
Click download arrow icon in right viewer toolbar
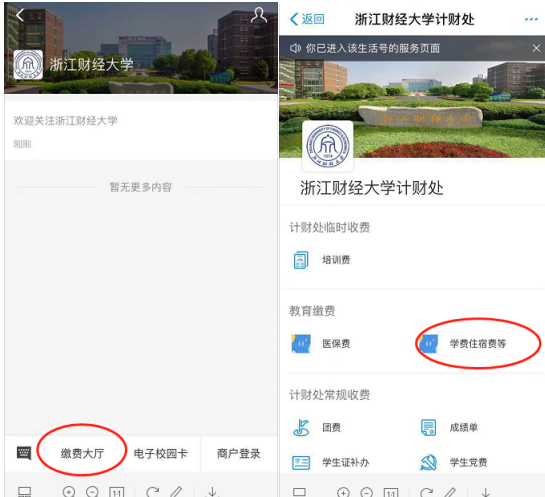tap(486, 492)
